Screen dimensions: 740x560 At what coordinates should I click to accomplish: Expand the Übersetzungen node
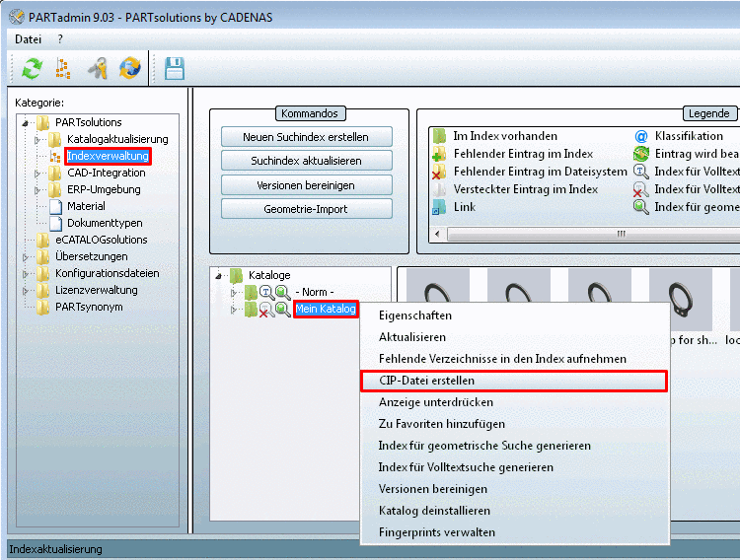click(x=26, y=257)
